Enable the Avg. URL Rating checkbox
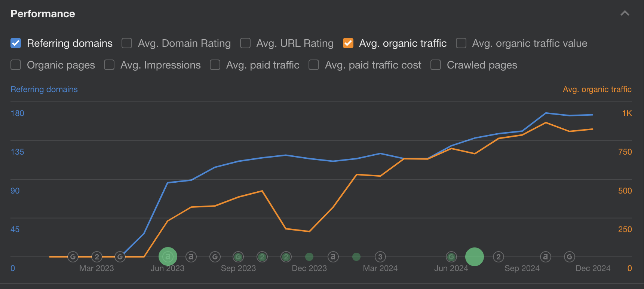Screen dimensions: 644x289 (245, 43)
